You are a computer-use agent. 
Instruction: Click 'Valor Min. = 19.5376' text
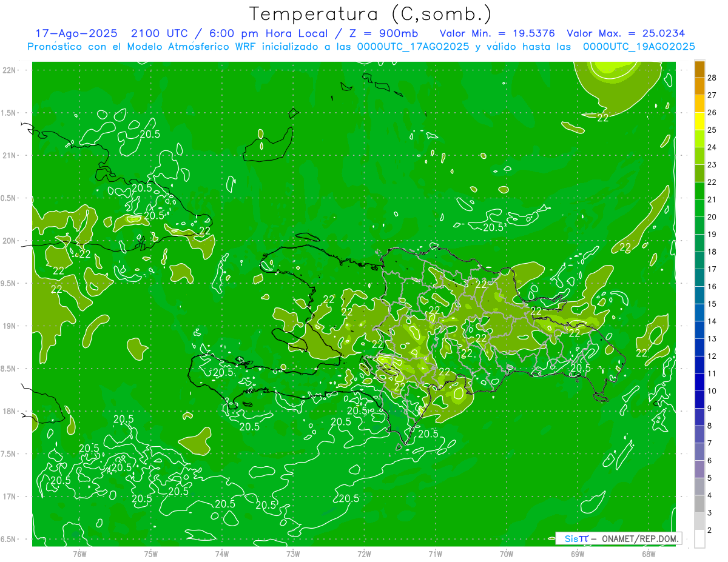[497, 33]
